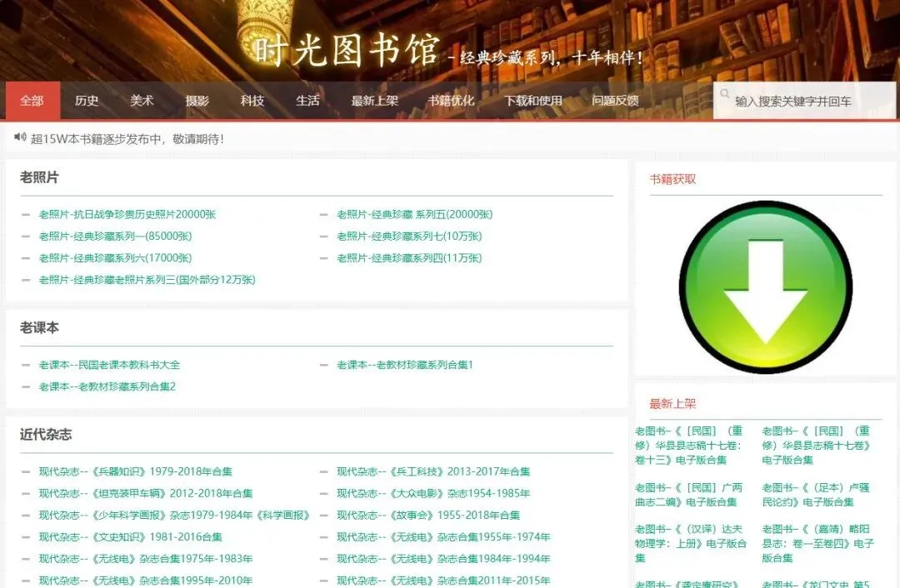900x588 pixels.
Task: Open 老照片-经典珍藏系列七(10万张) link
Action: [409, 236]
